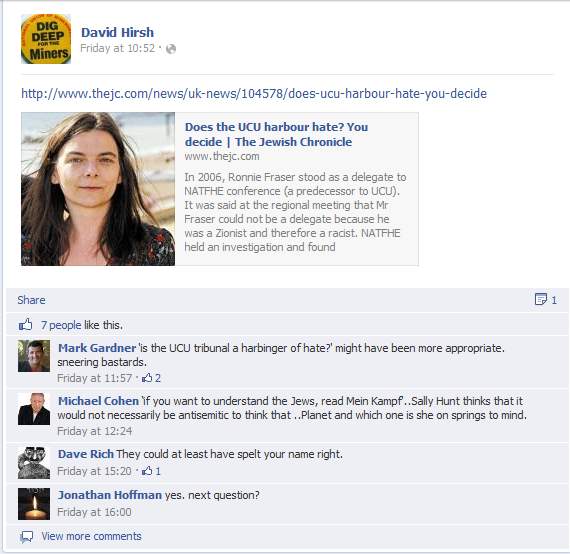Click the article preview photo thumbnail
Image resolution: width=570 pixels, height=554 pixels.
click(x=98, y=189)
